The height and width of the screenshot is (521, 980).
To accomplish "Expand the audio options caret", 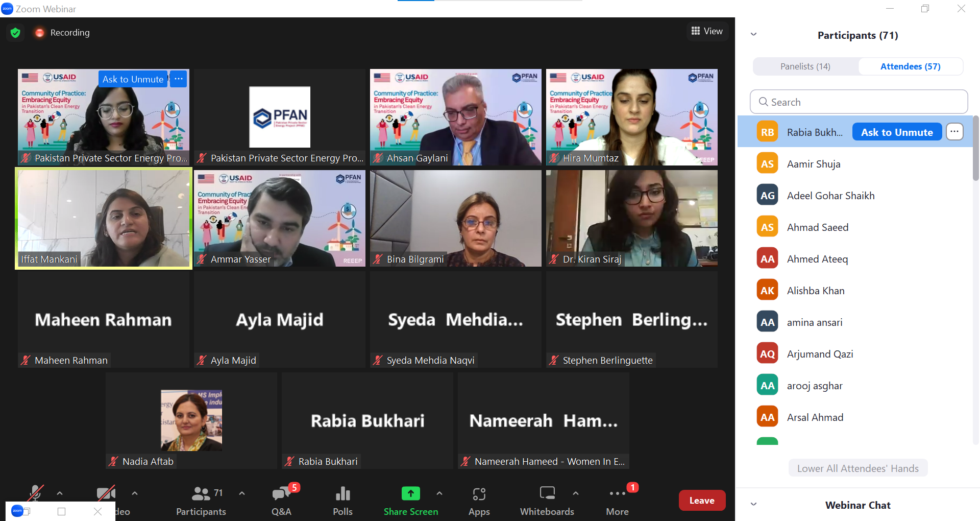I will click(x=60, y=493).
